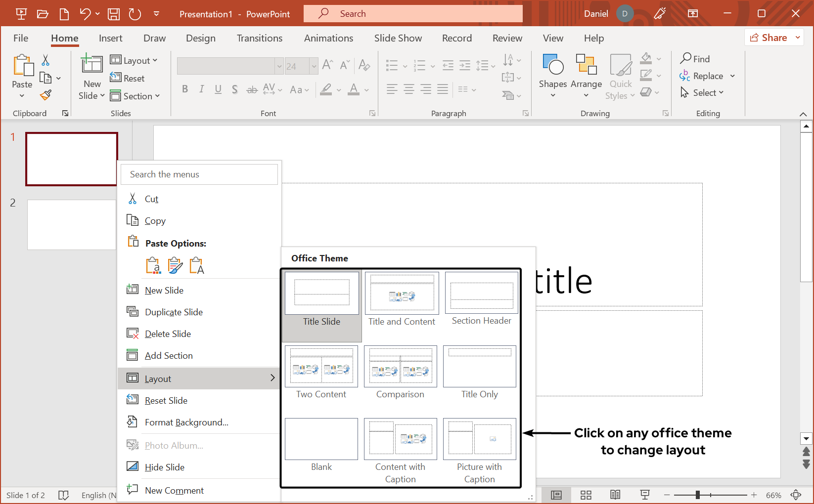Click the Reset button in Slides group
The width and height of the screenshot is (814, 504).
tap(128, 78)
